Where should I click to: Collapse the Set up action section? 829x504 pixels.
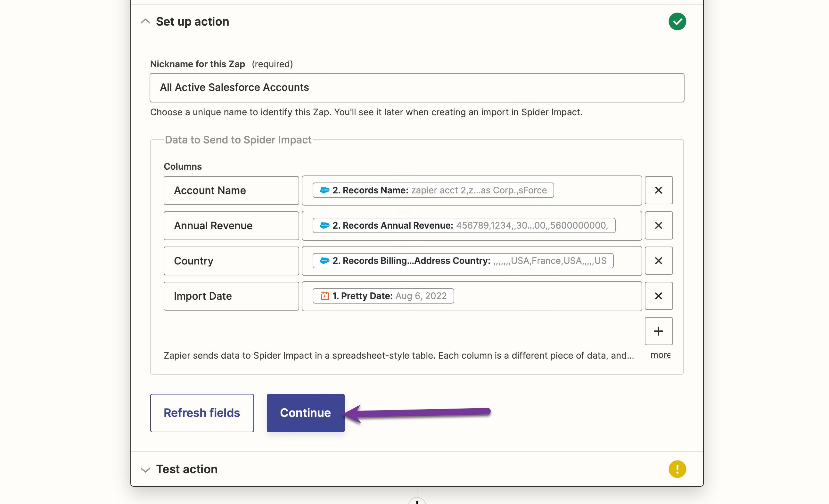pos(145,21)
